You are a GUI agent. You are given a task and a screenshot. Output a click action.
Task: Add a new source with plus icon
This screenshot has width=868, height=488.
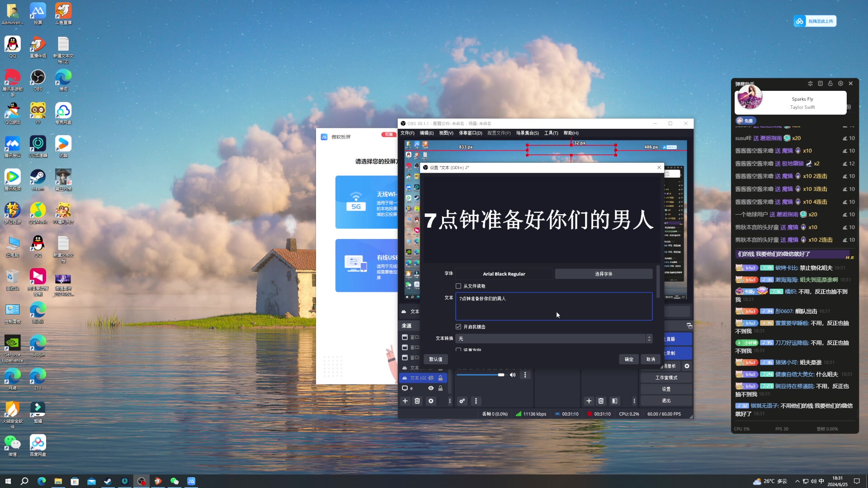405,401
